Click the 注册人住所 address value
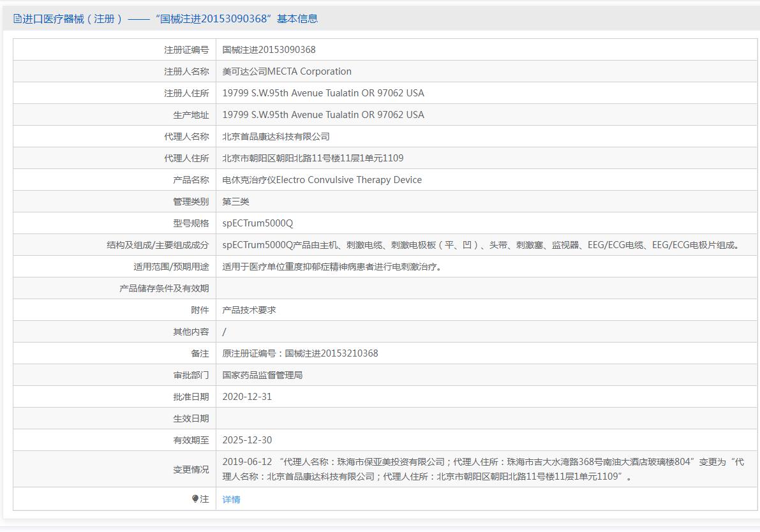Viewport: 760px width, 532px height. 324,93
